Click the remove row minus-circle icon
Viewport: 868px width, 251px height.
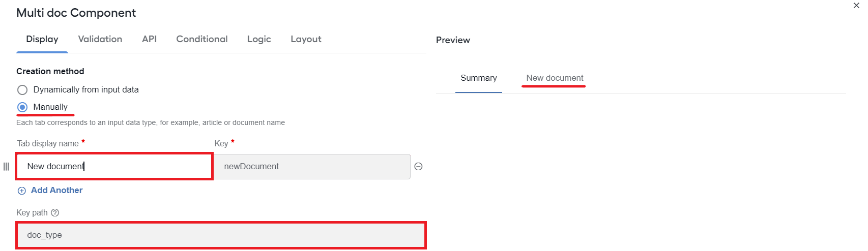(418, 167)
